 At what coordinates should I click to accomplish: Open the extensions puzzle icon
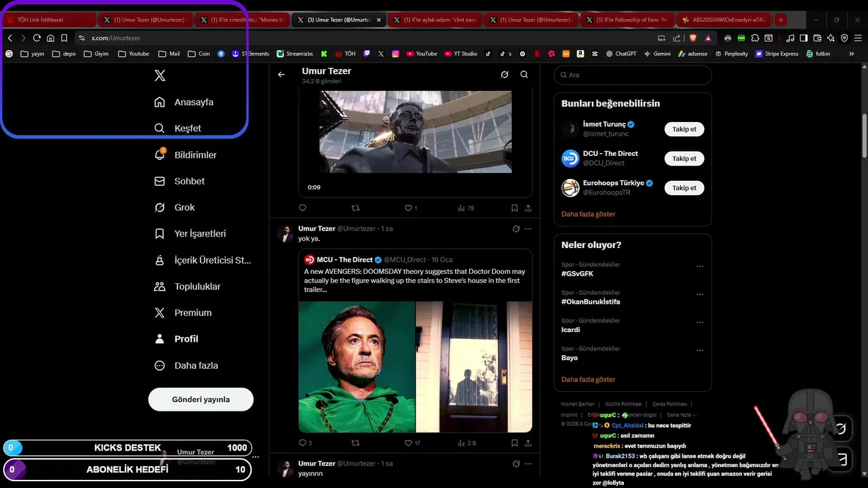coord(755,38)
